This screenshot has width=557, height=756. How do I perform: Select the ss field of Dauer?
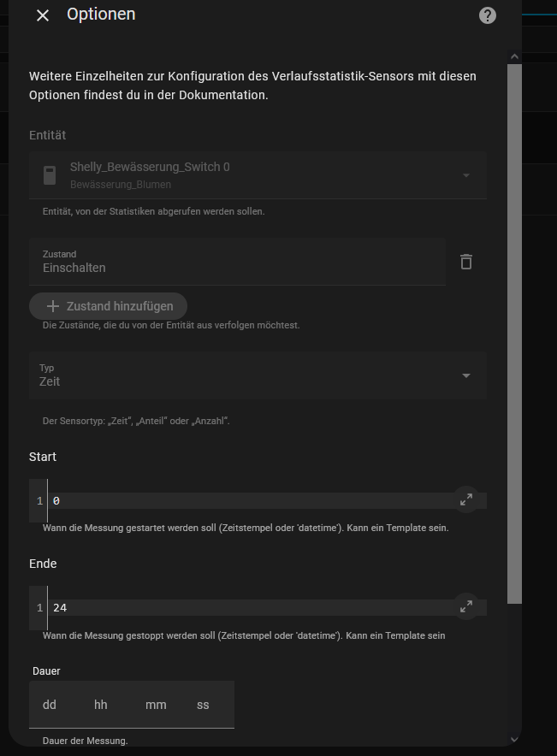point(203,705)
